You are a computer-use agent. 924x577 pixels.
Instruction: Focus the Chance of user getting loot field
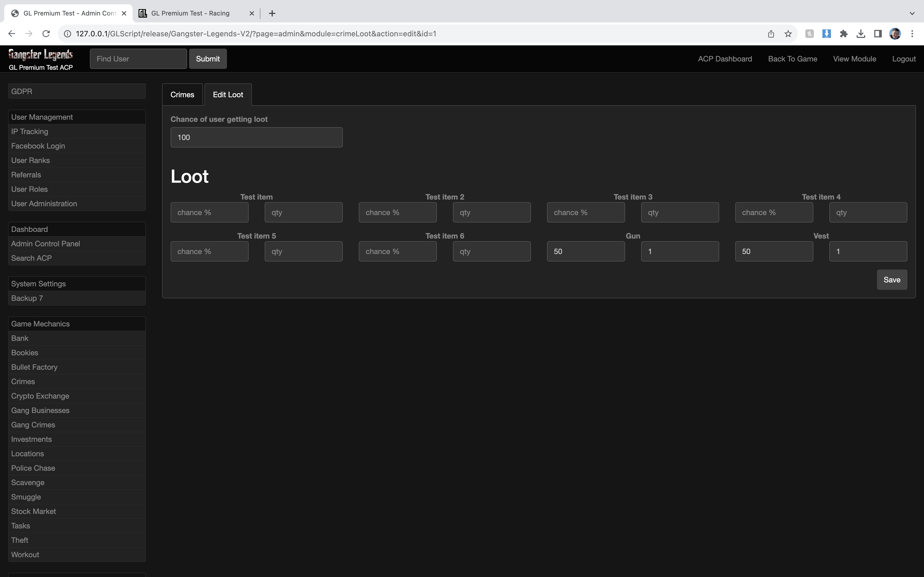(x=256, y=137)
